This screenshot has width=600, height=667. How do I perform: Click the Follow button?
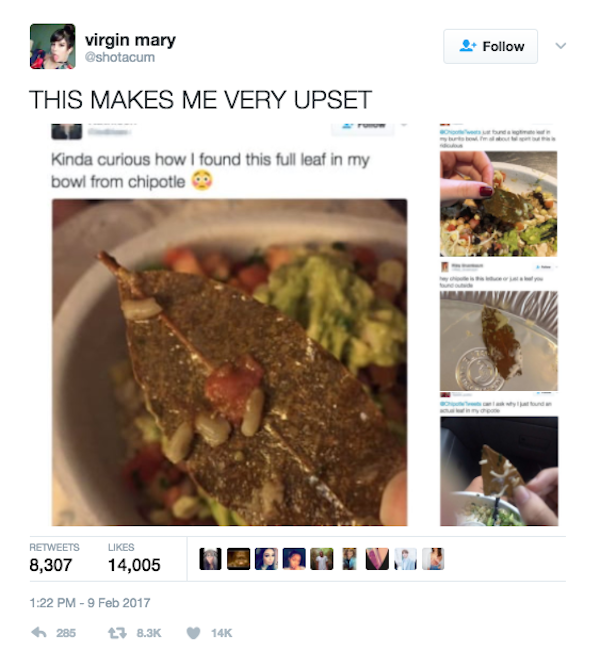click(490, 46)
